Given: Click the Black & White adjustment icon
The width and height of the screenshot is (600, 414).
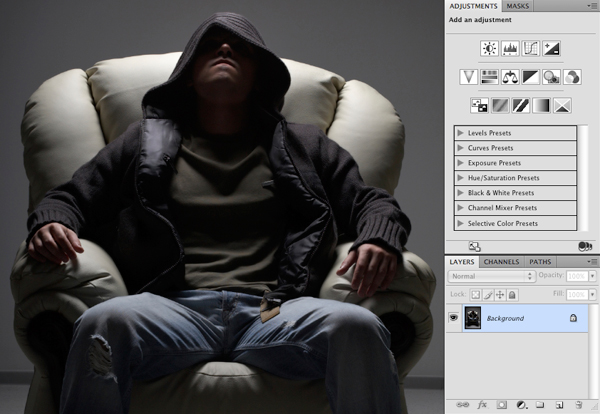Looking at the screenshot, I should point(531,76).
